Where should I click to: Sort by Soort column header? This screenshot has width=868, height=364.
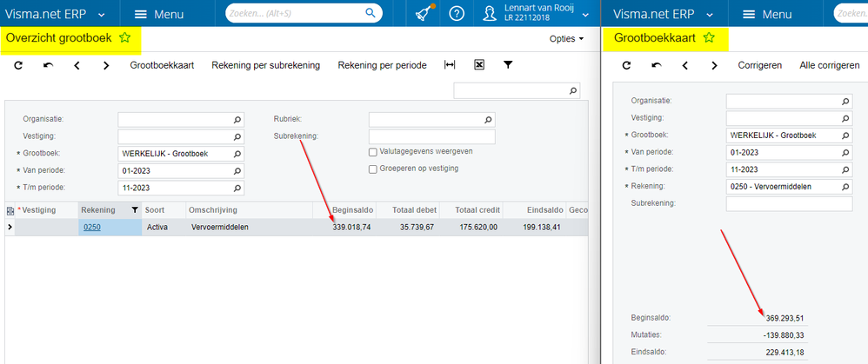coord(155,210)
